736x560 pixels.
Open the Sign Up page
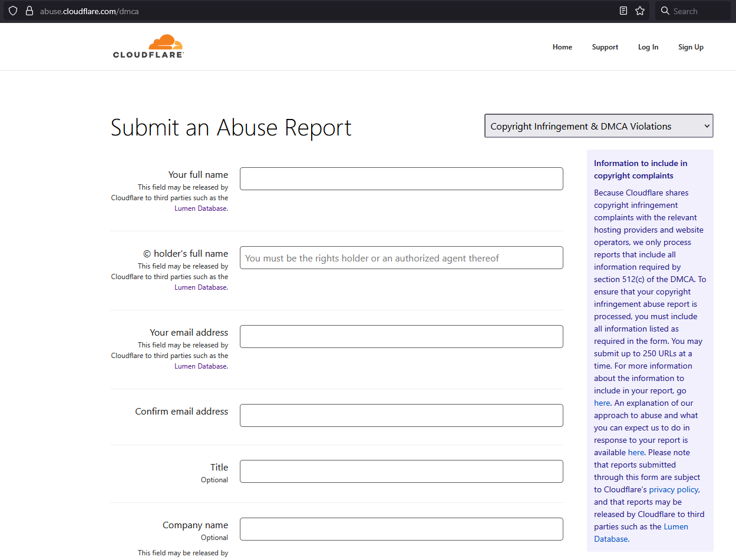(x=691, y=47)
